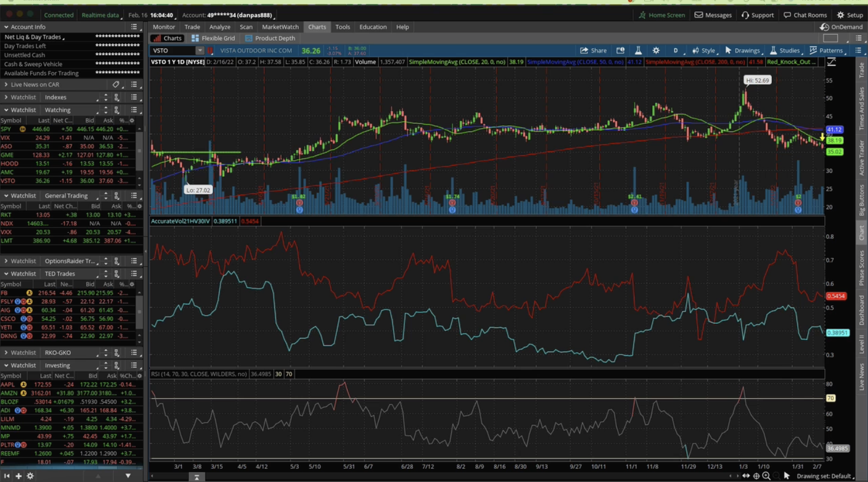868x482 pixels.
Task: Switch to the Scan tab
Action: click(x=246, y=27)
